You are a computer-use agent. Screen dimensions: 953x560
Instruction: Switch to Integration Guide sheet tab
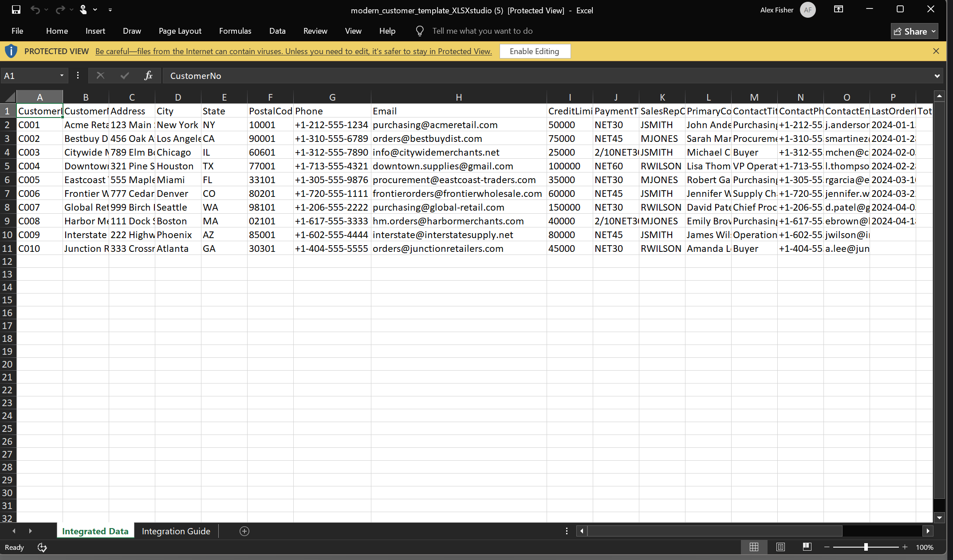click(176, 531)
